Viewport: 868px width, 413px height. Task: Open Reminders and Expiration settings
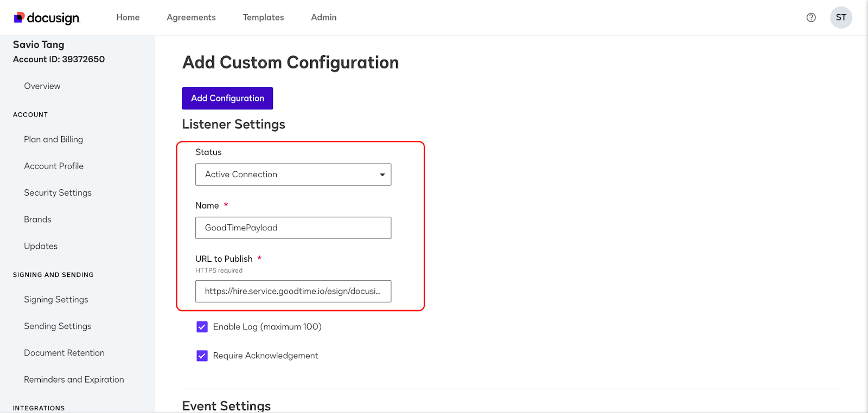click(x=74, y=379)
